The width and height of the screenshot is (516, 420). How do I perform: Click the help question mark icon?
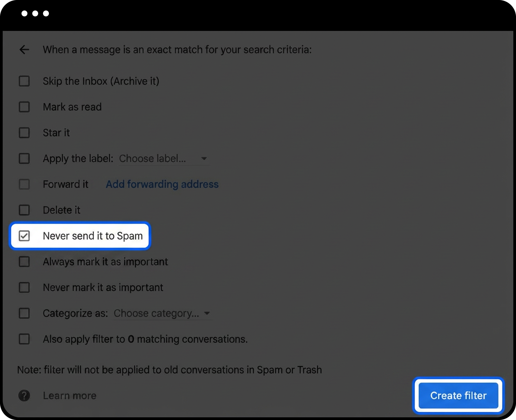pos(24,396)
